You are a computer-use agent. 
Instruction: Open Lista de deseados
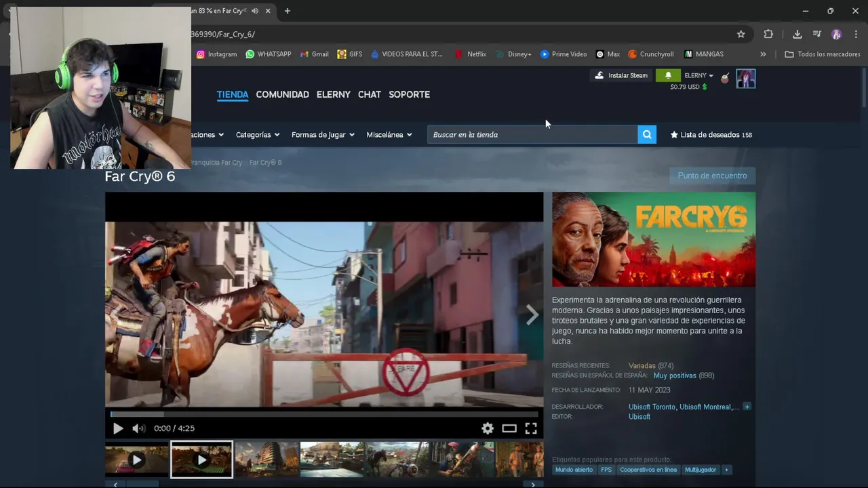tap(711, 135)
